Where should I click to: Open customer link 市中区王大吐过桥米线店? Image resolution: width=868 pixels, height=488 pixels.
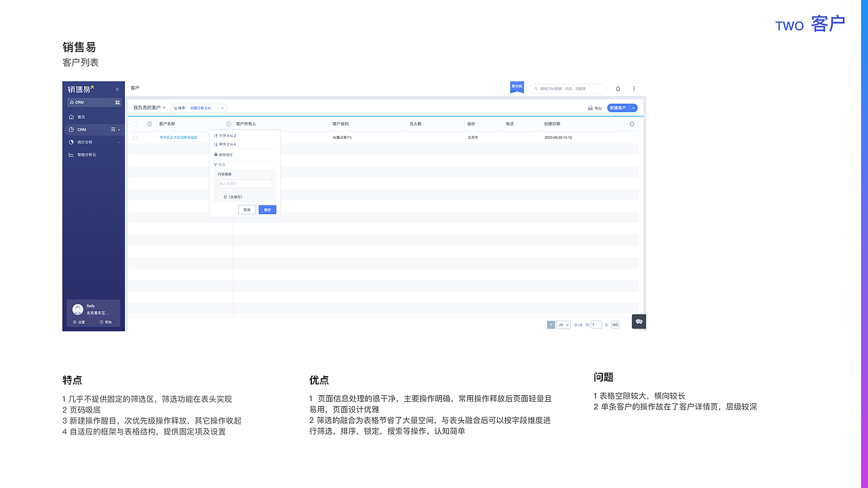178,138
